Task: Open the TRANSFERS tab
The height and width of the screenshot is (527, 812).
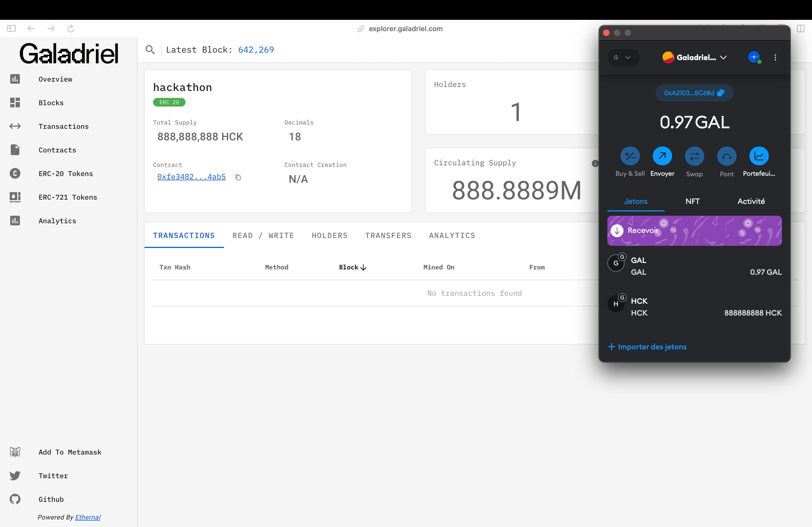Action: [x=388, y=236]
